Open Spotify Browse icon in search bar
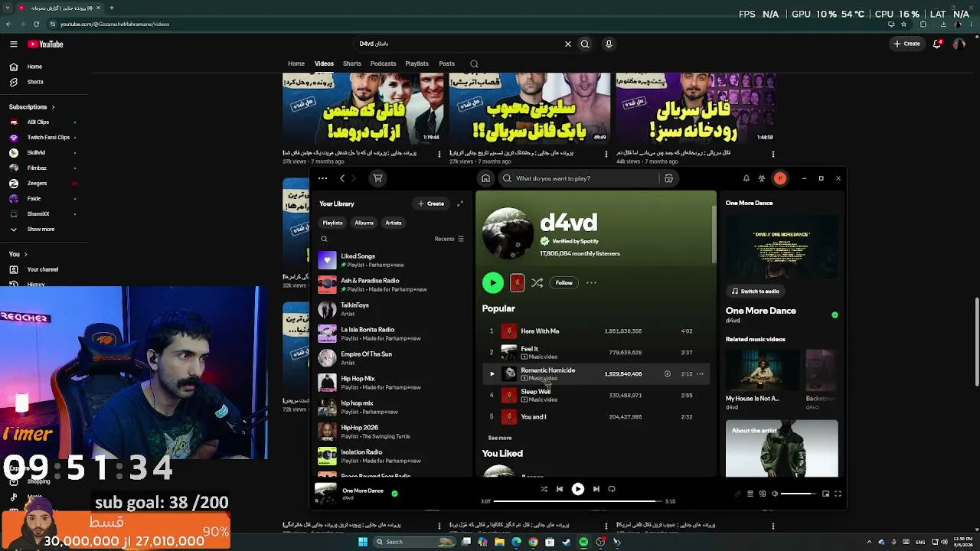This screenshot has height=551, width=980. click(668, 178)
